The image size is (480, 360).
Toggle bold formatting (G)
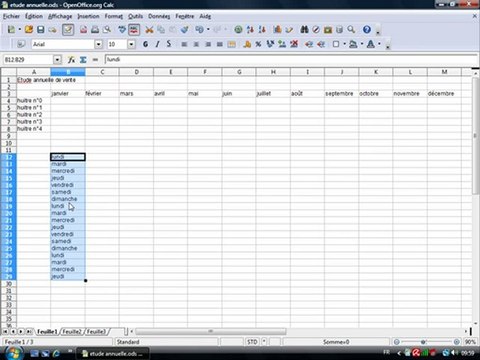[145, 44]
